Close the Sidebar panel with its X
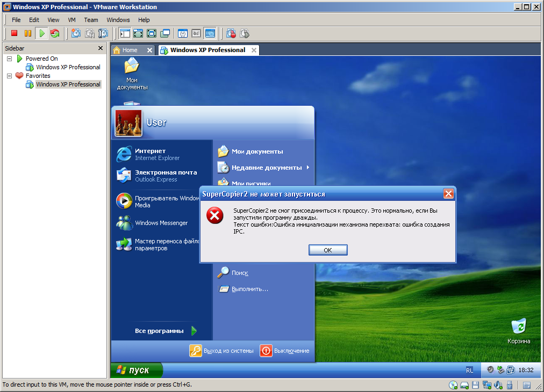 tap(101, 48)
